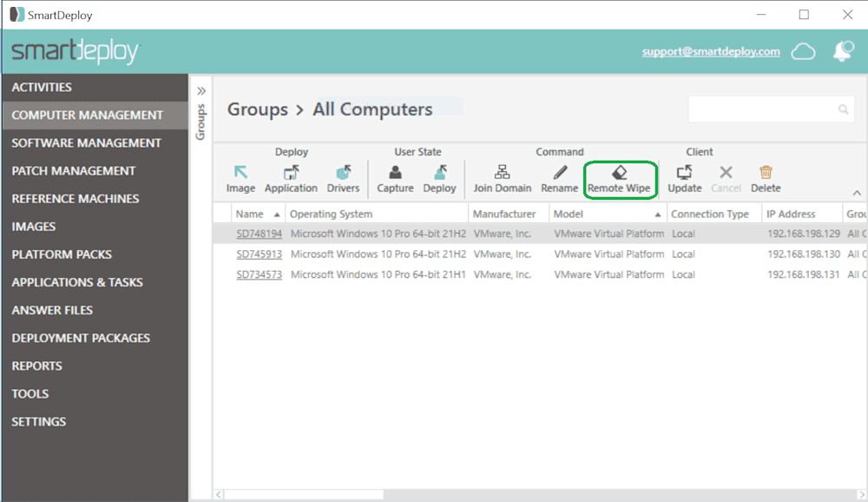Start a Join Domain command
868x502 pixels.
(x=502, y=178)
